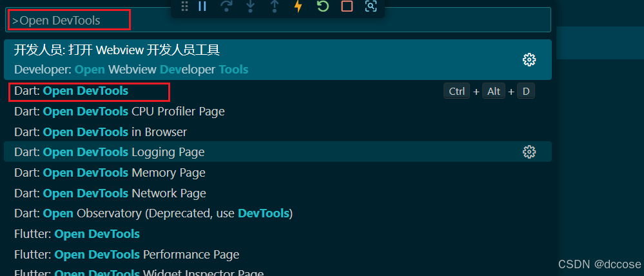
Task: Select Flutter: Open DevTools command
Action: tap(278, 234)
